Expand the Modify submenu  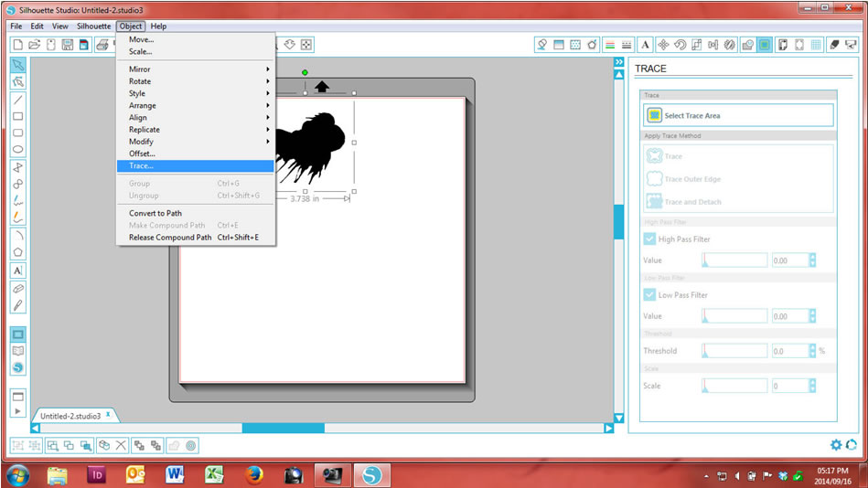pyautogui.click(x=196, y=142)
